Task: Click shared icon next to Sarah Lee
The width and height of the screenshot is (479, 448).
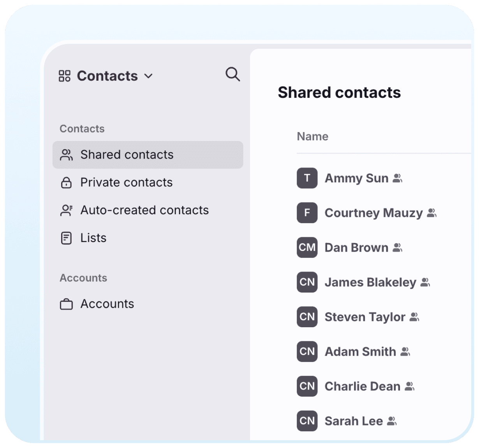Action: pos(392,421)
